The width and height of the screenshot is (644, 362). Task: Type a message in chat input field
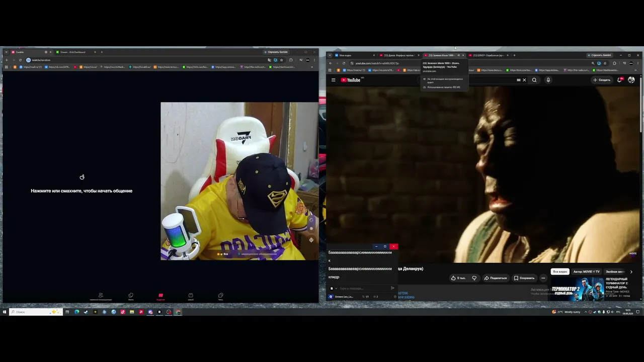364,289
